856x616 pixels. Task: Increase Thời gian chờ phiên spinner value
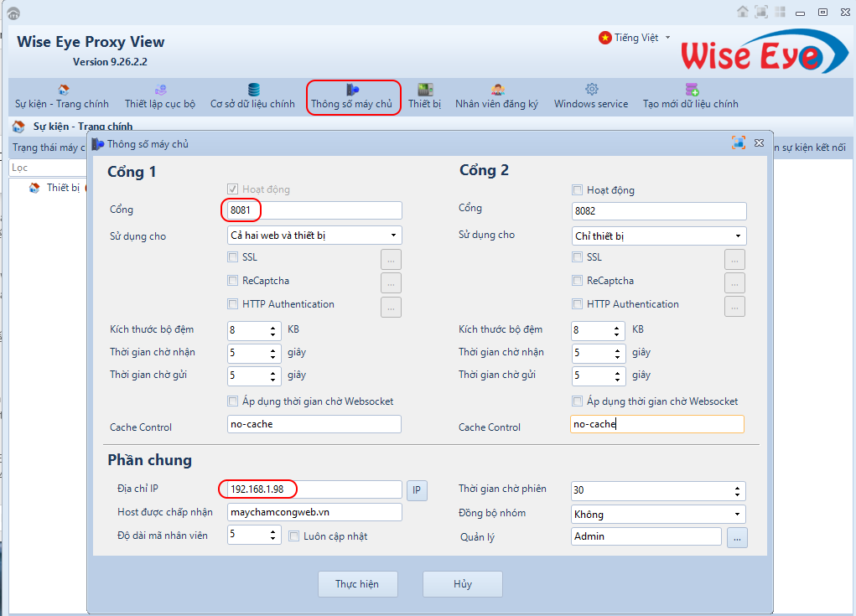(x=737, y=487)
